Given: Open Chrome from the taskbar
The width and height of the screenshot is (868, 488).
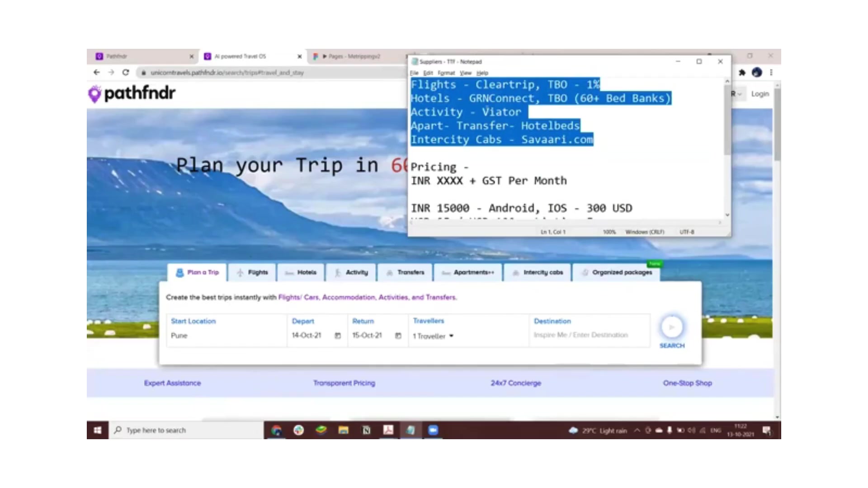Looking at the screenshot, I should 276,430.
